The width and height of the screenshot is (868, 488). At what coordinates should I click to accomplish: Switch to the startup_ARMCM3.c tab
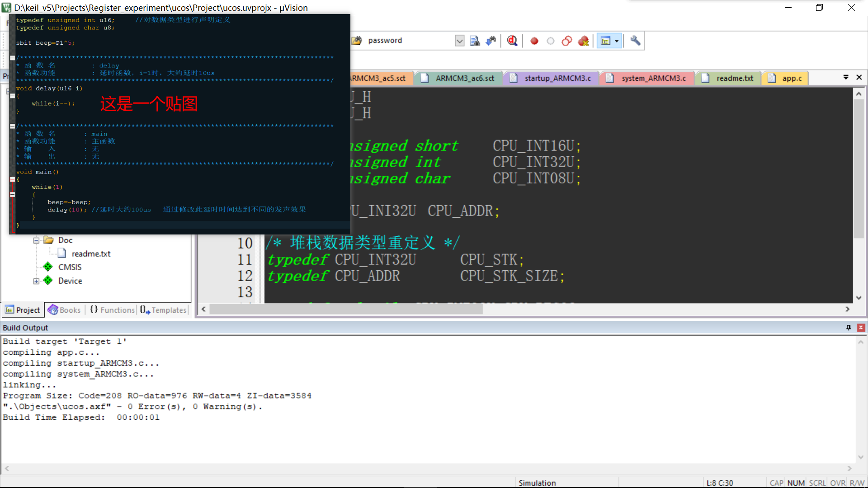[557, 78]
